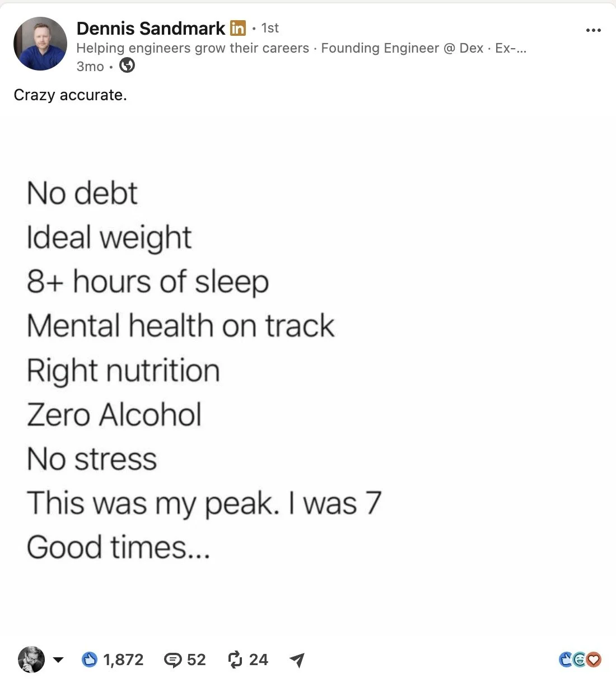
Task: Click the 3mo post timestamp
Action: click(x=90, y=66)
